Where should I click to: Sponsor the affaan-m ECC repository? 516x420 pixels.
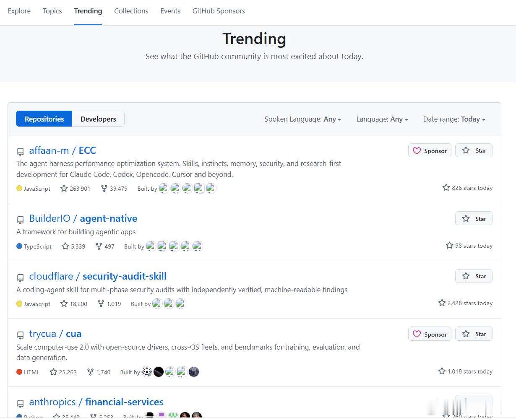point(430,150)
